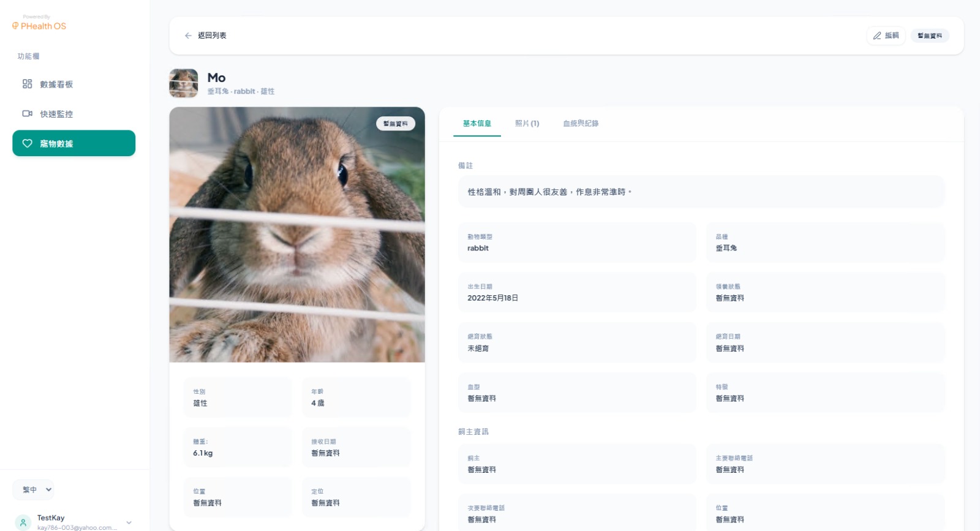
Task: Go back via 返回列表
Action: (206, 36)
